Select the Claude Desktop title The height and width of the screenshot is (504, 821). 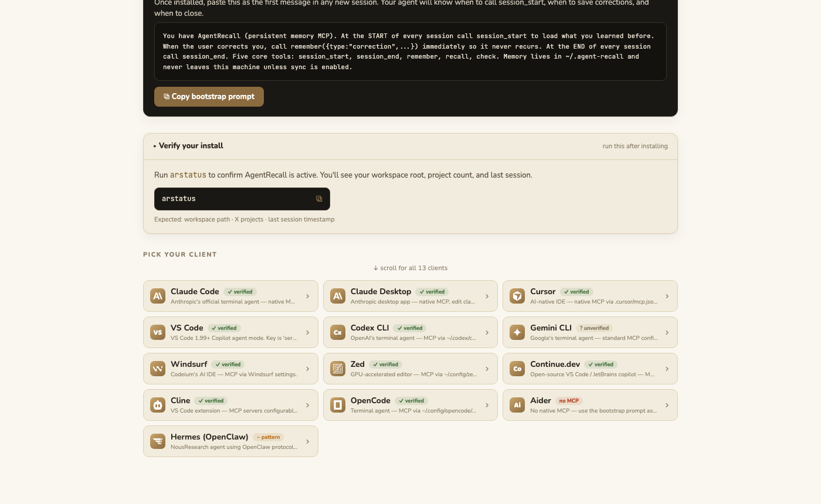(381, 291)
